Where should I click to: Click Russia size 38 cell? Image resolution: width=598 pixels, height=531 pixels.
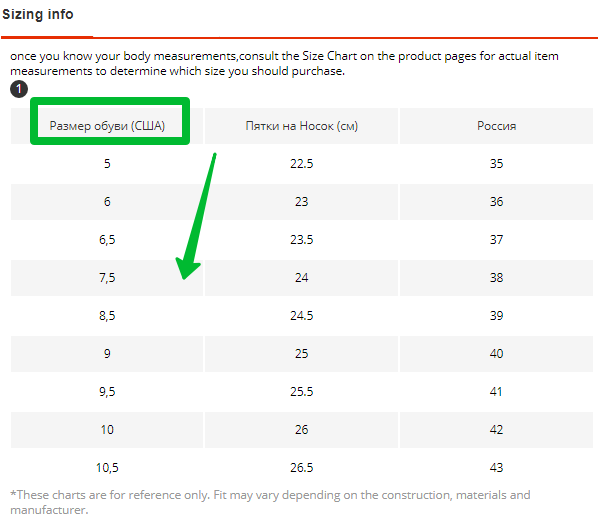(496, 278)
